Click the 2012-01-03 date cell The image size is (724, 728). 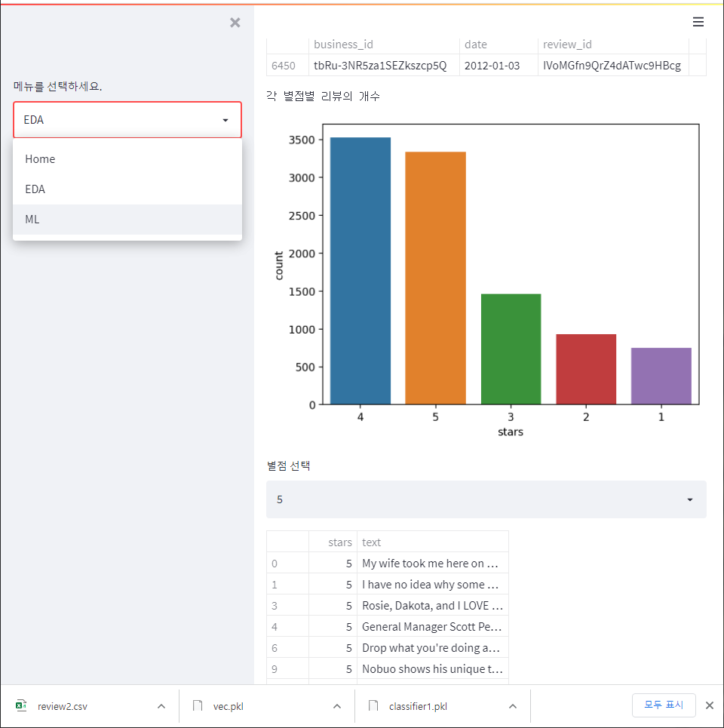[x=499, y=66]
